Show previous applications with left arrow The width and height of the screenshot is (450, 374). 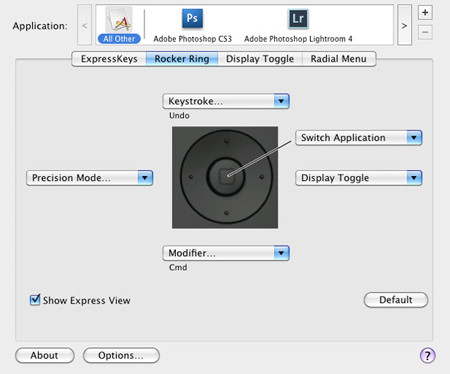85,25
